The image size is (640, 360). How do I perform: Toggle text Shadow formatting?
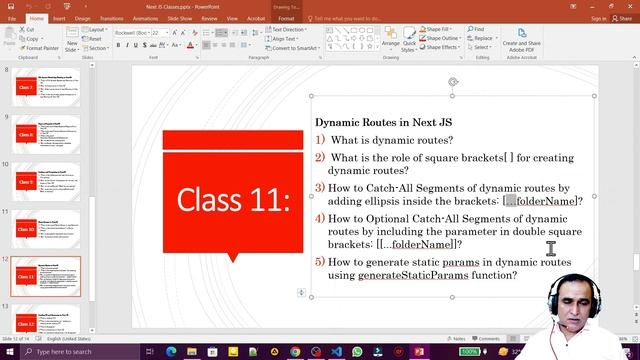click(x=144, y=45)
